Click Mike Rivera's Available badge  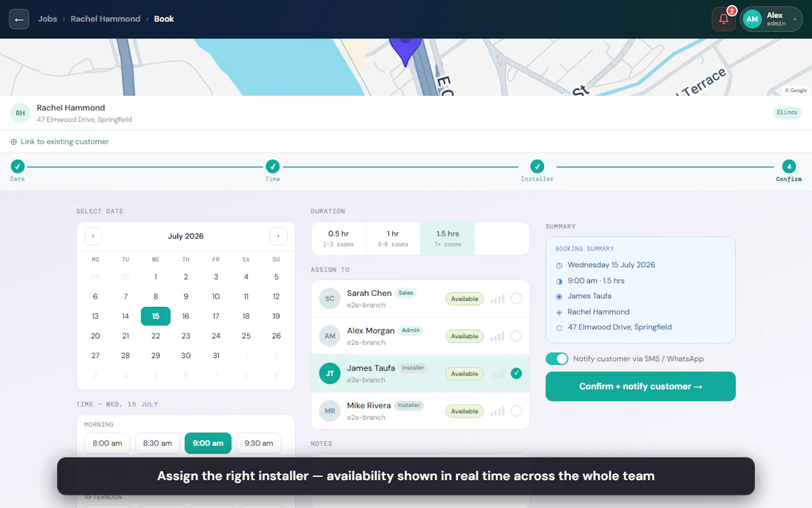(464, 411)
